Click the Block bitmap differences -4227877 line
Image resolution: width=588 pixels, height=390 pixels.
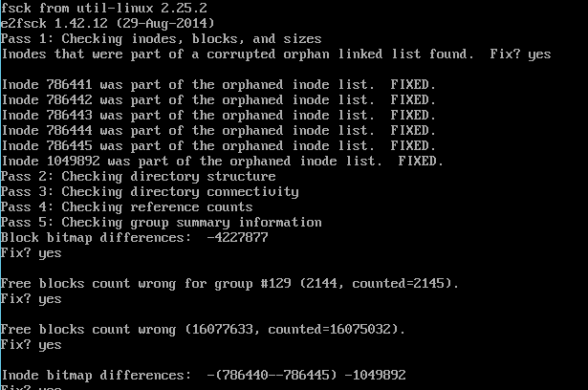point(135,237)
